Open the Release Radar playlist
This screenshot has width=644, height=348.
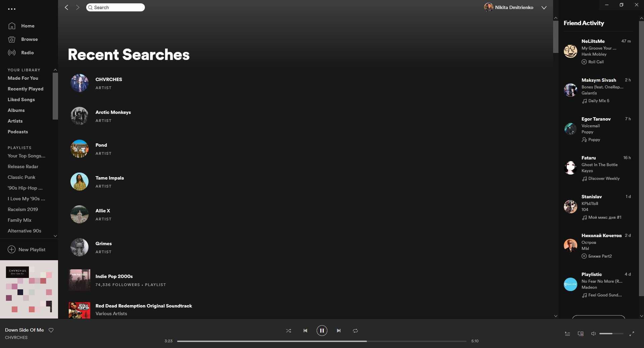point(23,166)
